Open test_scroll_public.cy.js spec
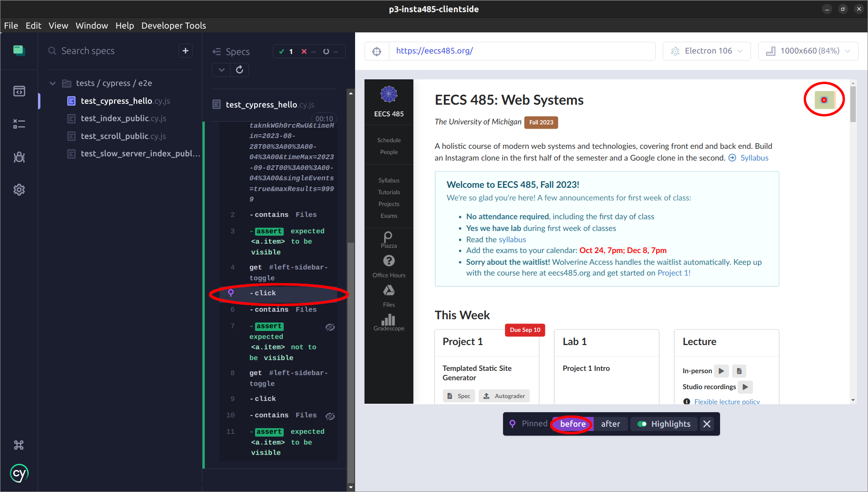 click(123, 136)
